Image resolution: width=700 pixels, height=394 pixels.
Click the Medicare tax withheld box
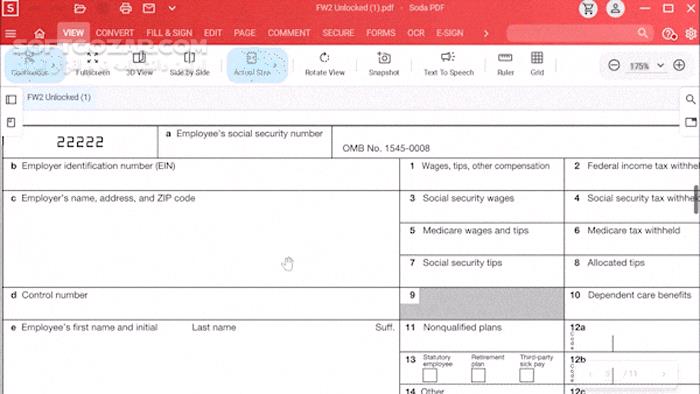point(632,239)
